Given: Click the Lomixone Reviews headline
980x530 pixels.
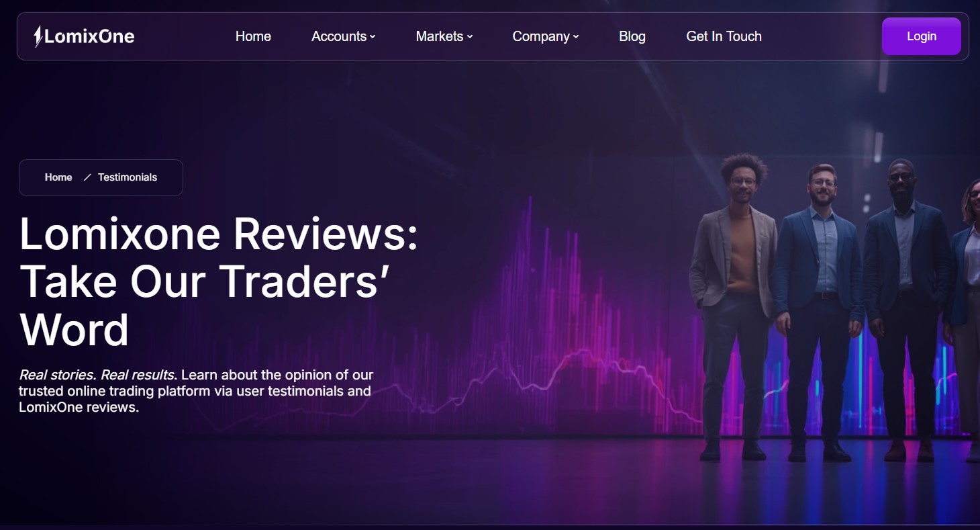Looking at the screenshot, I should [219, 281].
